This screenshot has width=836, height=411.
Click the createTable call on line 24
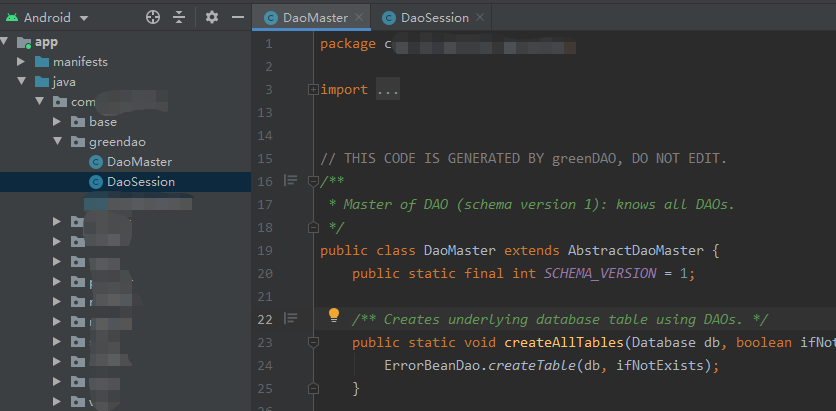(533, 366)
